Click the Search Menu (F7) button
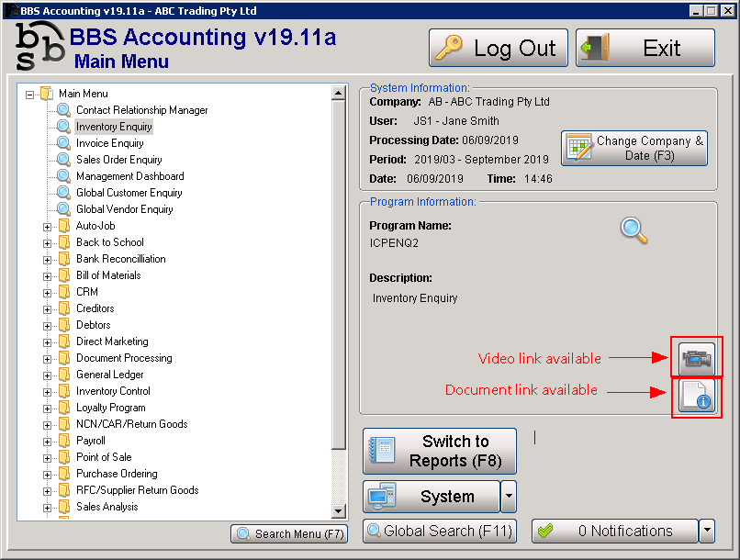Image resolution: width=740 pixels, height=560 pixels. 289,533
